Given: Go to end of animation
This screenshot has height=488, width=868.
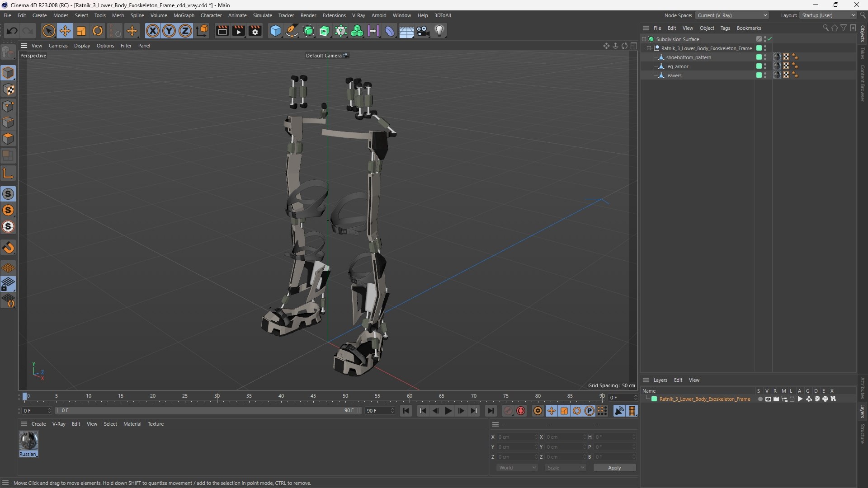Looking at the screenshot, I should [x=491, y=411].
